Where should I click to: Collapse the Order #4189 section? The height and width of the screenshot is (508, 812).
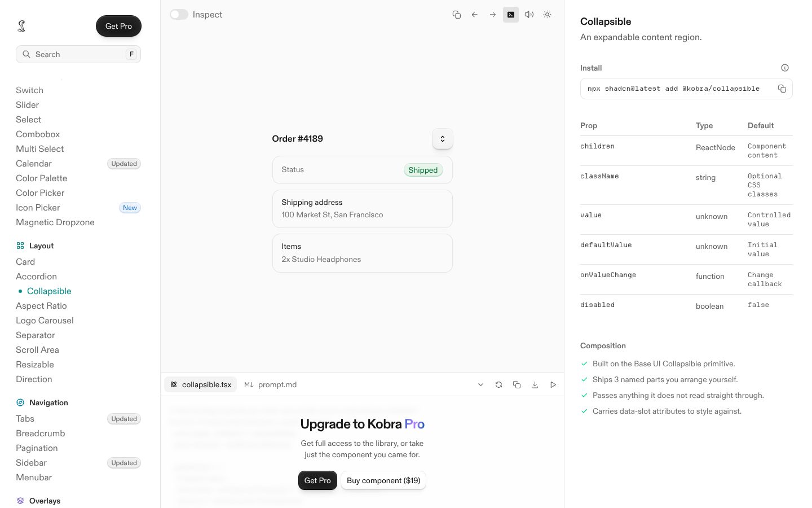click(x=443, y=139)
